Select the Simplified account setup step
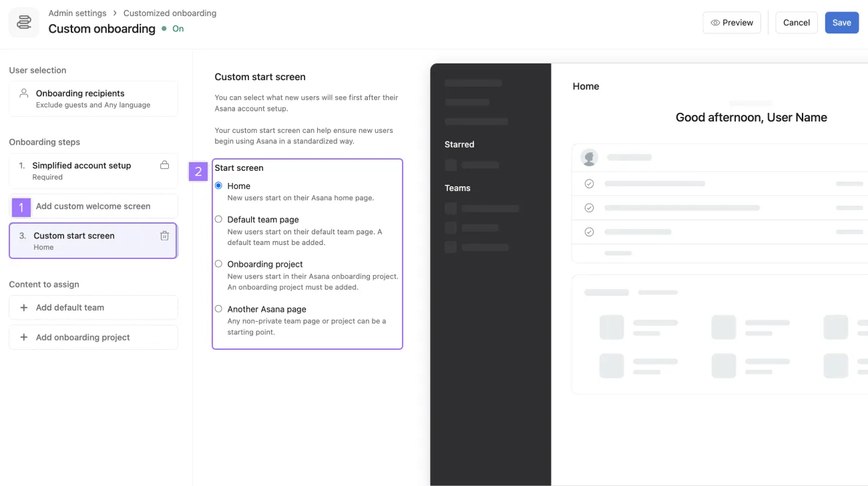Viewport: 868px width, 486px height. tap(93, 170)
